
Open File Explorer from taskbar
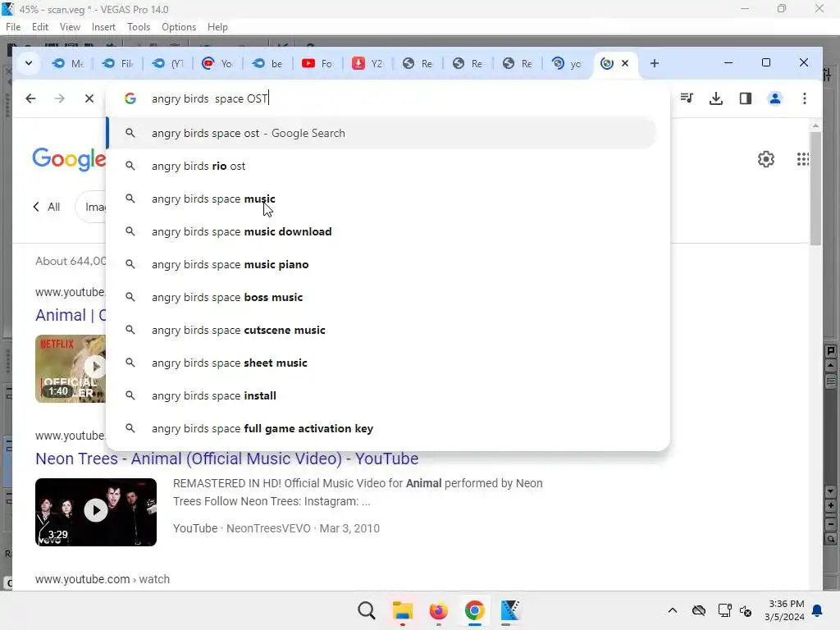pos(402,610)
